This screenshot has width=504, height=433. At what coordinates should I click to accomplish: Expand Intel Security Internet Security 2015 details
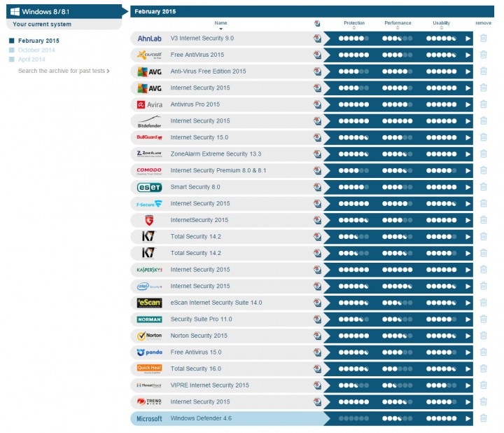[x=468, y=287]
